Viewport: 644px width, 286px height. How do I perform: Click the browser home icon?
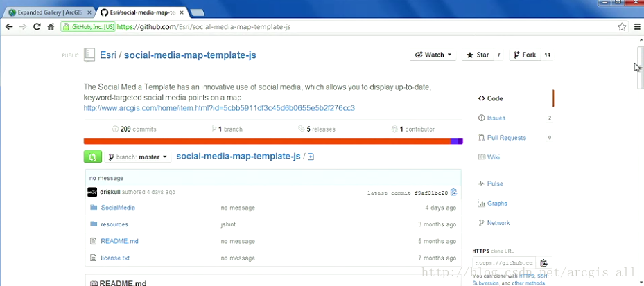pos(51,27)
